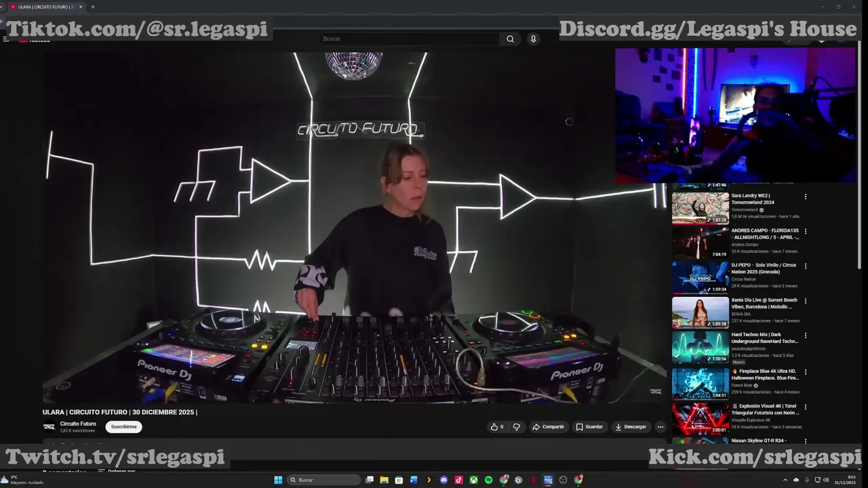Viewport: 868px width, 488px height.
Task: Open the Compartir share dialog
Action: click(x=548, y=427)
